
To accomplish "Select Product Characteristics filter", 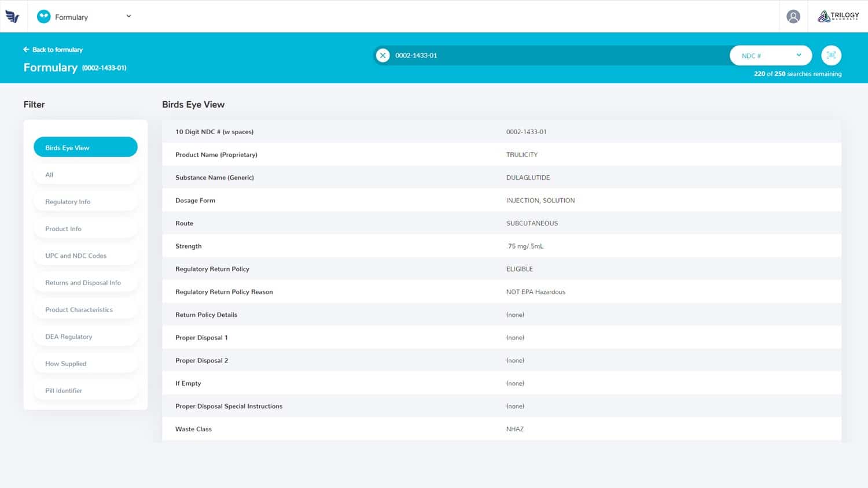I will pyautogui.click(x=86, y=309).
